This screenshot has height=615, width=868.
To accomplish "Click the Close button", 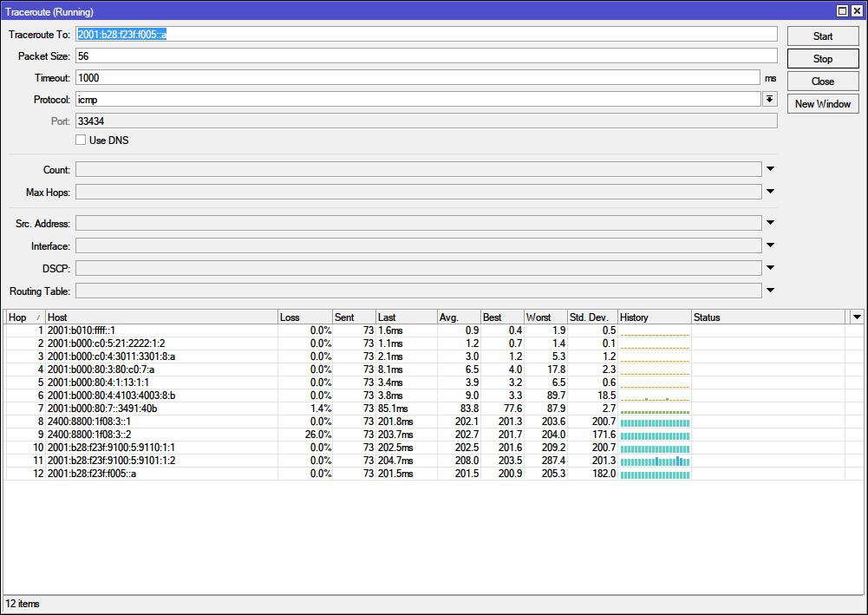I will click(x=823, y=82).
